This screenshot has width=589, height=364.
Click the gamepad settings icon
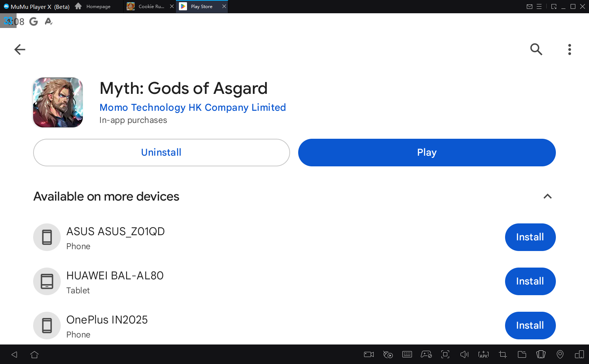point(426,354)
